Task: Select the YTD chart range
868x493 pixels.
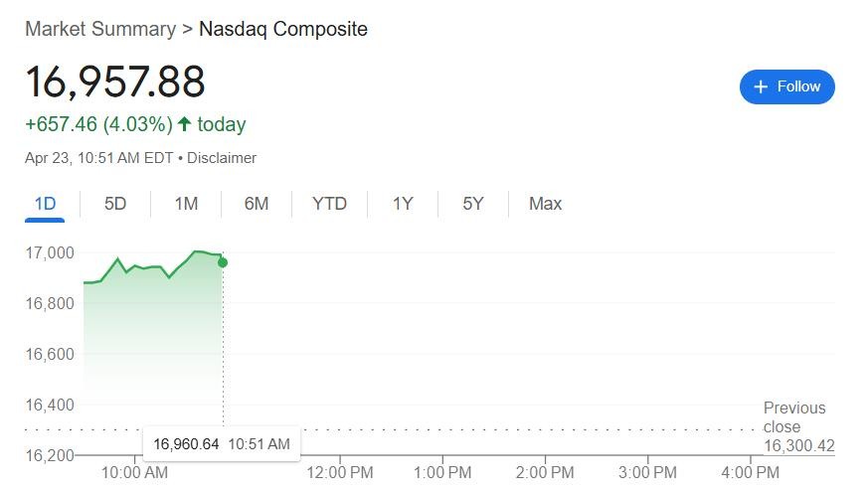Action: click(x=329, y=204)
